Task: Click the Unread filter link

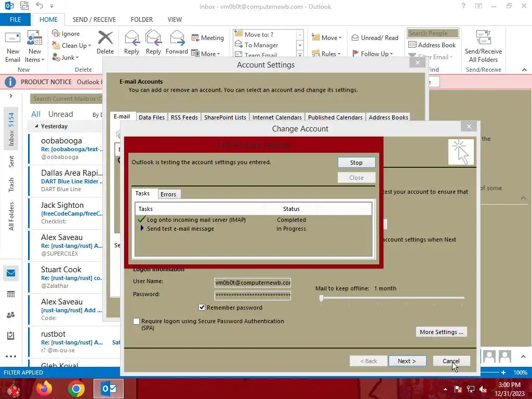Action: (x=60, y=114)
